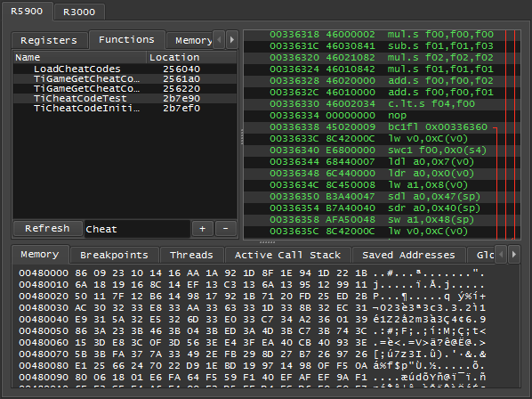
Task: Click memory row address 00480000
Action: pos(44,273)
